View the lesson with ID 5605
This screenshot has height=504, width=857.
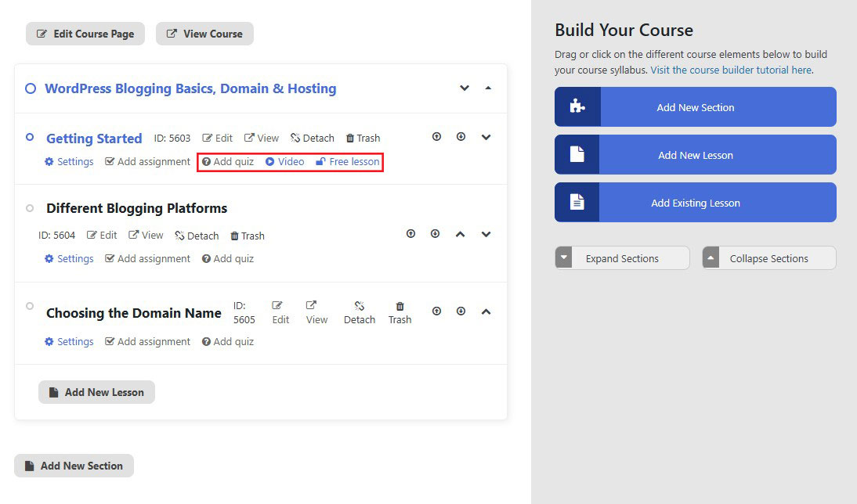(x=316, y=313)
